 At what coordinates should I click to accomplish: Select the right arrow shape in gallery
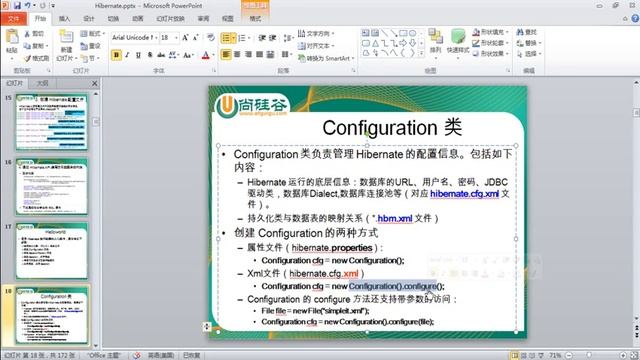tap(403, 43)
